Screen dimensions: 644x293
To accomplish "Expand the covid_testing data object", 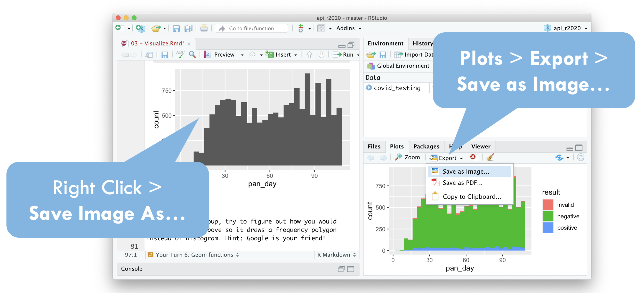I will coord(369,88).
